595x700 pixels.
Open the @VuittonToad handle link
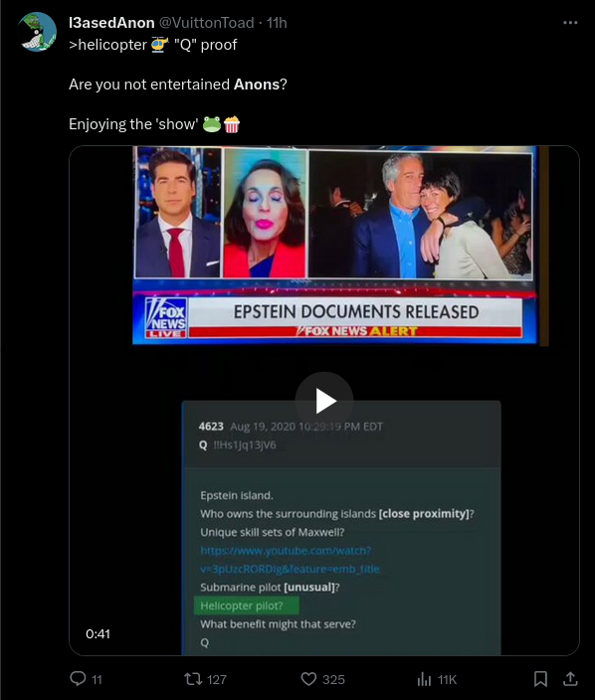click(x=206, y=22)
